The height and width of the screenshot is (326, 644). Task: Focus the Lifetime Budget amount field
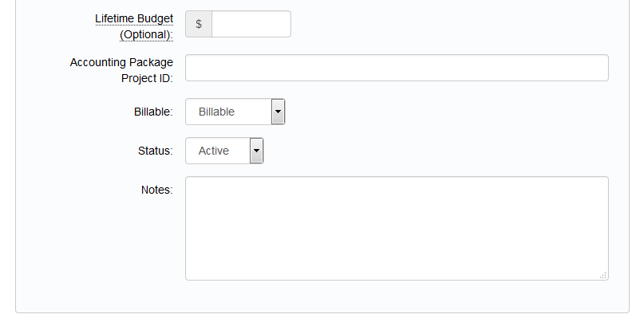(x=251, y=24)
